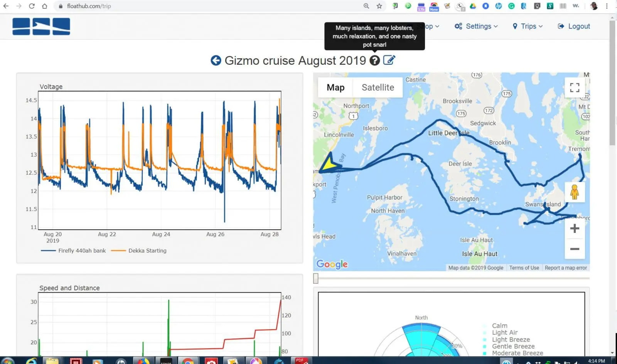Click Report a map error
The width and height of the screenshot is (617, 364).
tap(566, 268)
